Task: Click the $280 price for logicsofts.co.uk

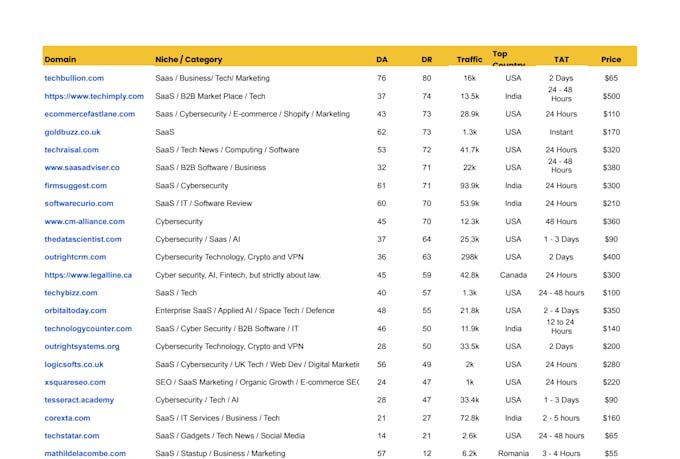Action: click(x=611, y=364)
